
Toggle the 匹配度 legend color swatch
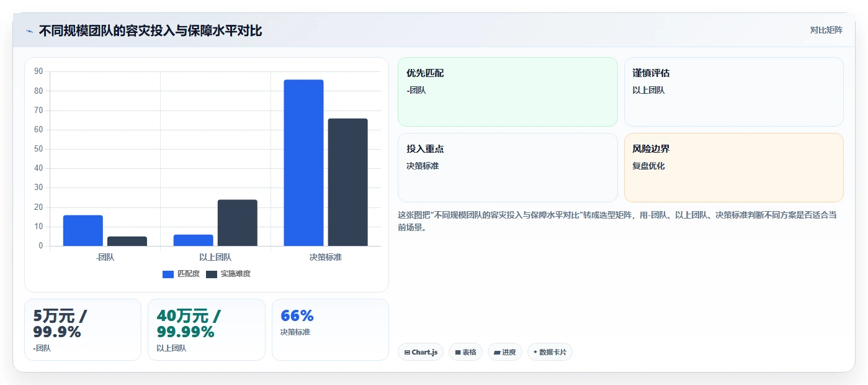(168, 274)
